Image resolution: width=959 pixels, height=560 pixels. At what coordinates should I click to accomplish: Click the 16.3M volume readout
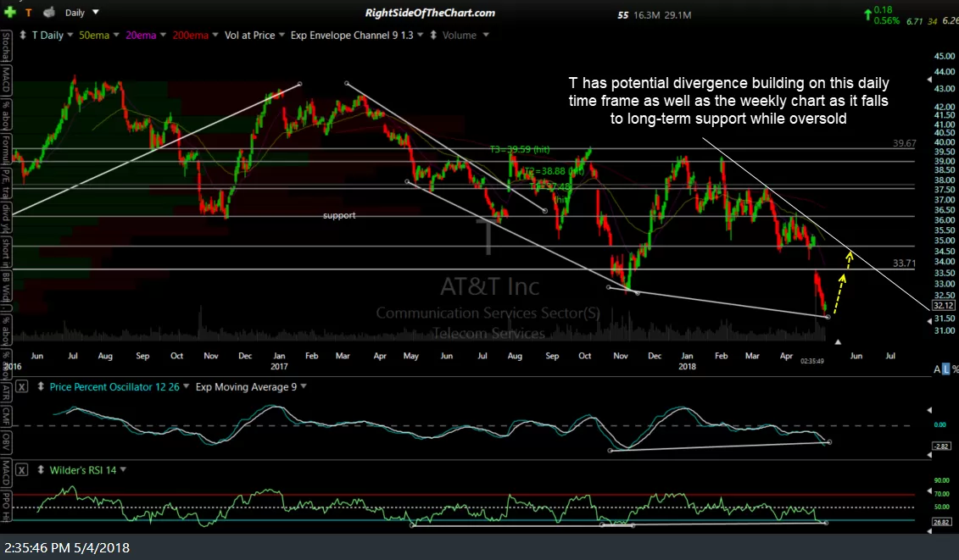[646, 15]
